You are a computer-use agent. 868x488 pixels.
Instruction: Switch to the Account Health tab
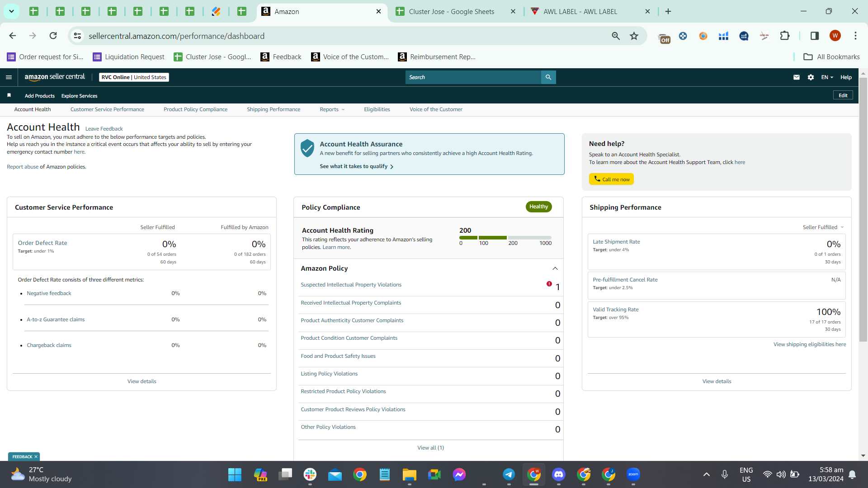(33, 109)
